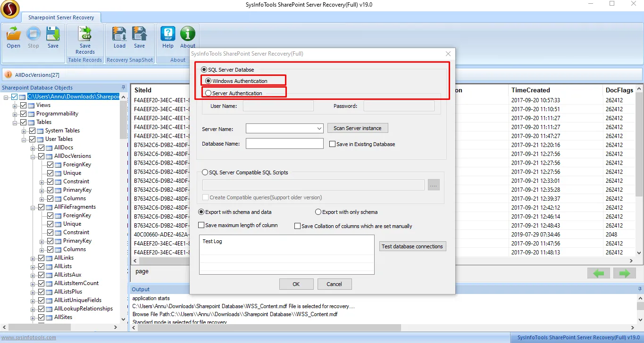The height and width of the screenshot is (343, 644).
Task: Click the icon beside the Views node
Action: click(x=32, y=105)
